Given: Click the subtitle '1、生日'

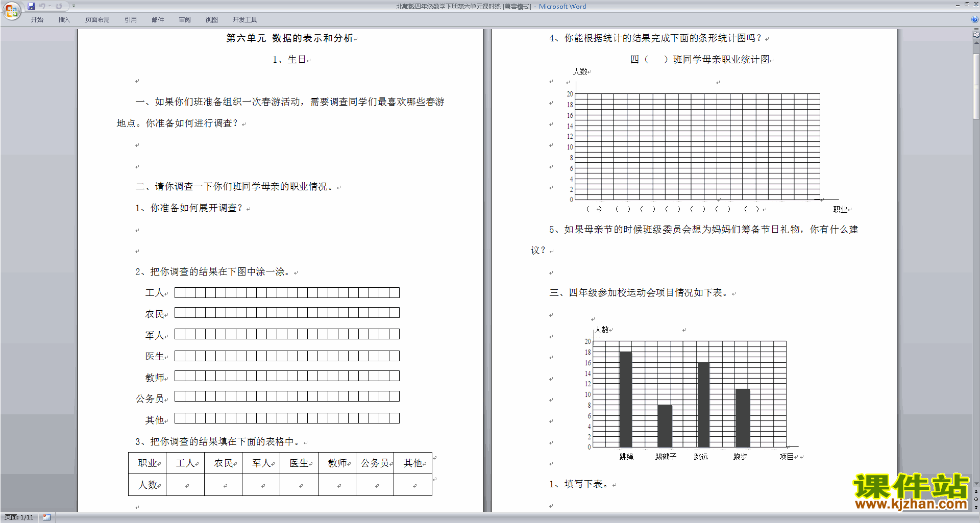Looking at the screenshot, I should (289, 60).
